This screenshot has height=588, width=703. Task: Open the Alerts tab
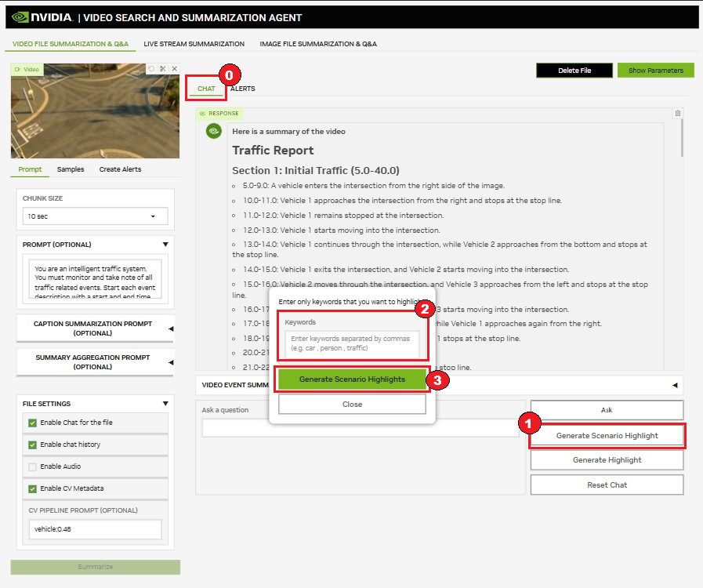[x=243, y=89]
